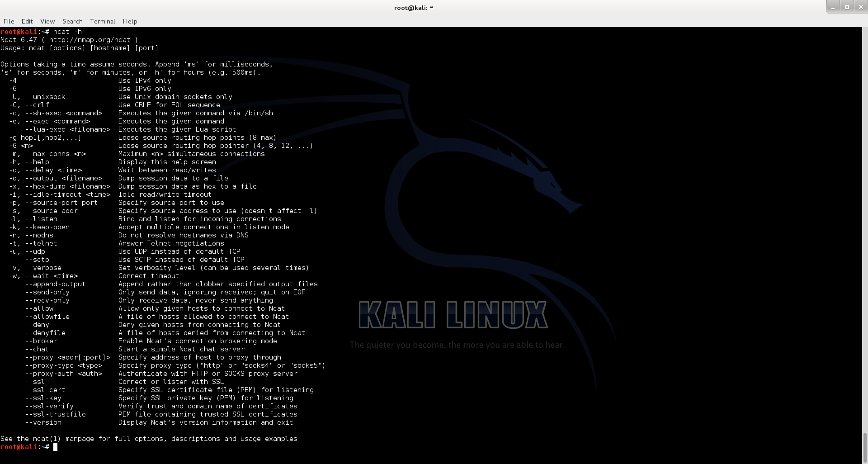Click the '-w, --wait <time>' option
Image resolution: width=868 pixels, height=464 pixels.
coord(43,276)
